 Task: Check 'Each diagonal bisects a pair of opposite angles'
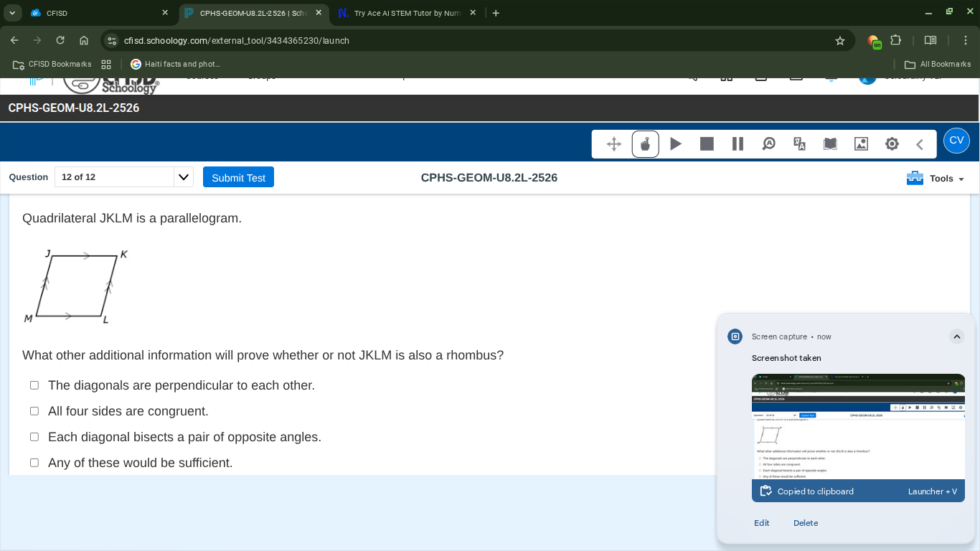pos(34,437)
